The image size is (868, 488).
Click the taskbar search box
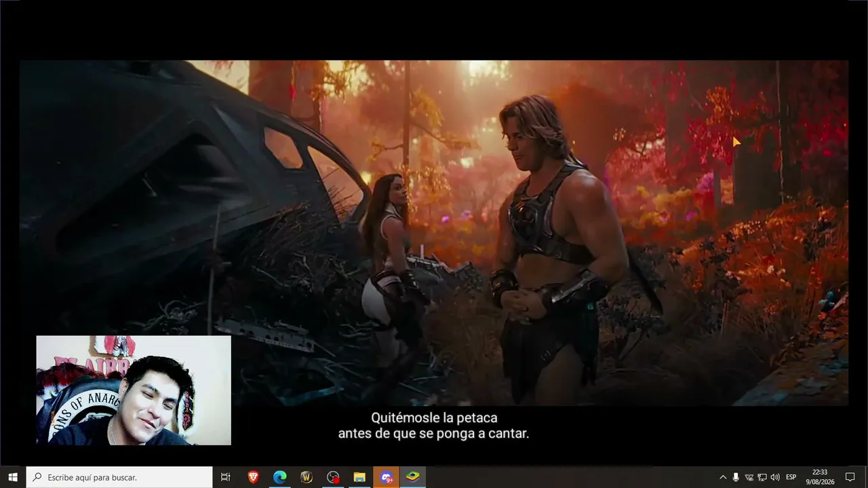[x=119, y=477]
